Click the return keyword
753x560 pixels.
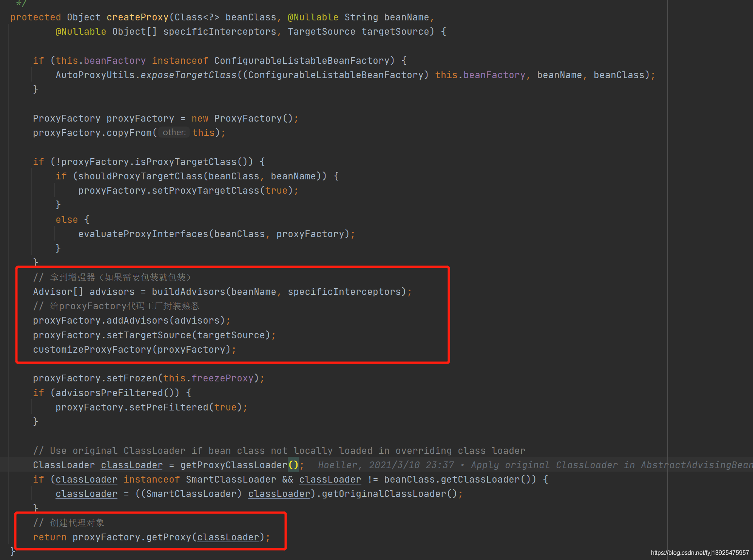(50, 537)
